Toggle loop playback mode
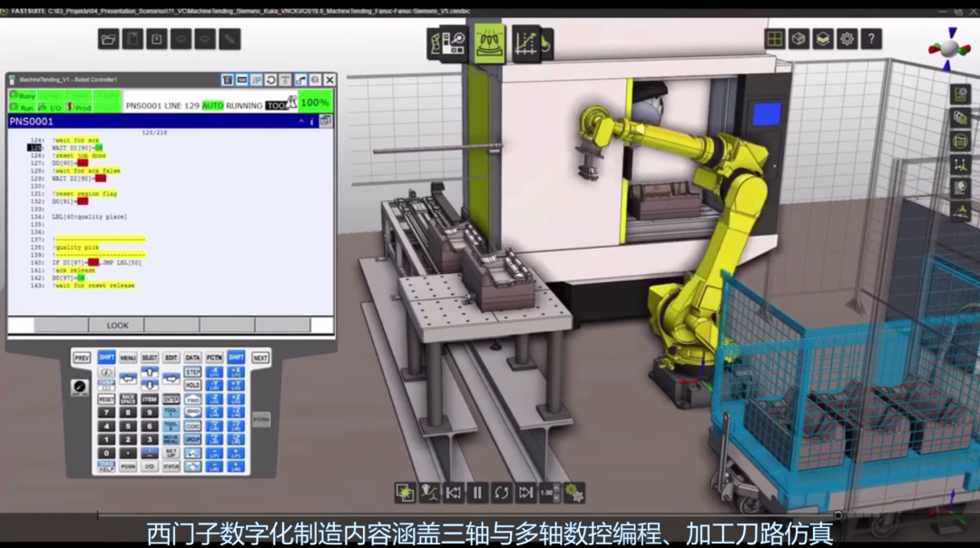The image size is (980, 548). (502, 491)
